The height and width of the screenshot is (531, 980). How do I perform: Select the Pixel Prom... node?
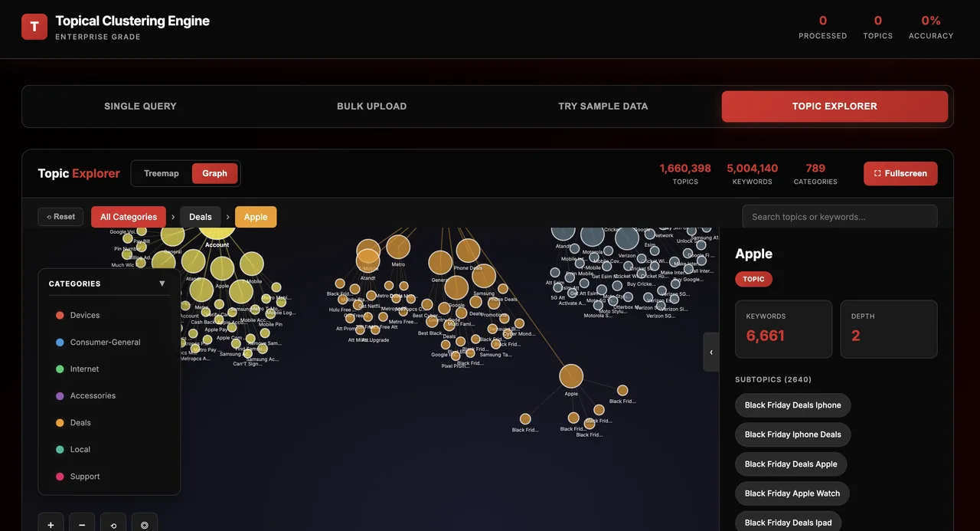tap(456, 356)
